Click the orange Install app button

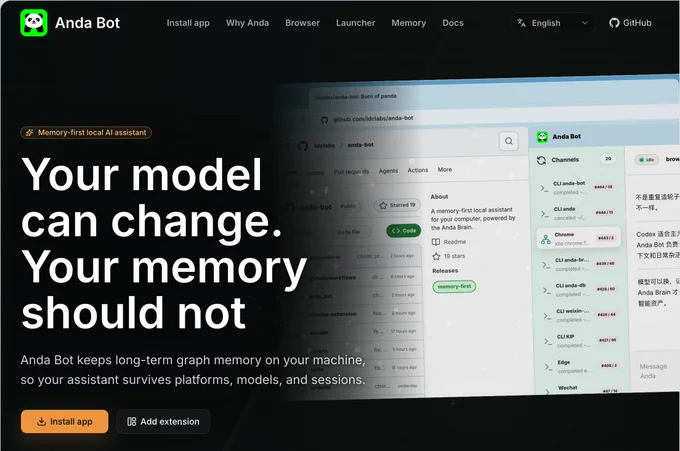(x=65, y=422)
